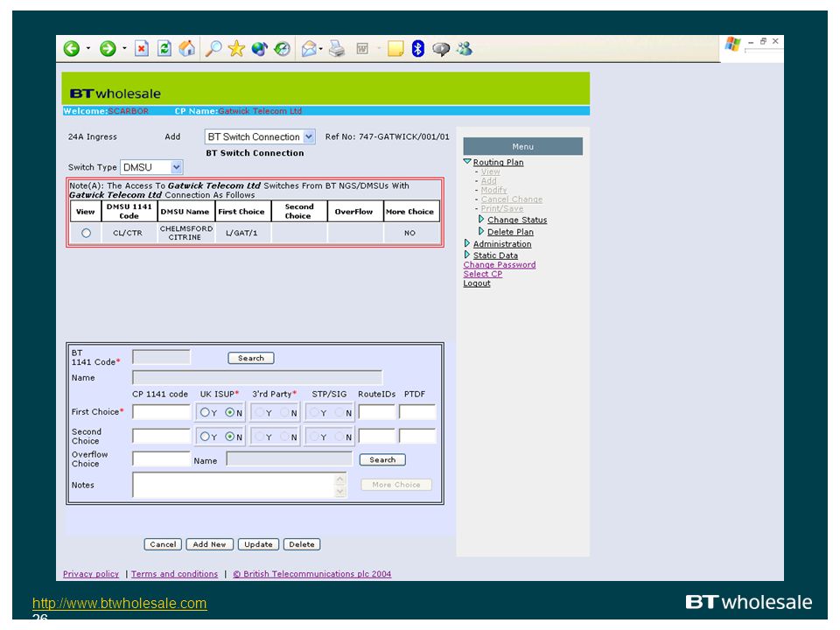840x630 pixels.
Task: Click the Stop loading icon
Action: (142, 49)
